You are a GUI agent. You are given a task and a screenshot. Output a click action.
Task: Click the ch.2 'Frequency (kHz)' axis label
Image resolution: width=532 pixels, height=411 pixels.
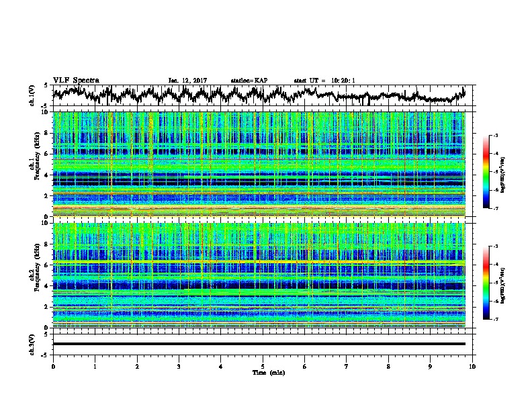click(37, 267)
